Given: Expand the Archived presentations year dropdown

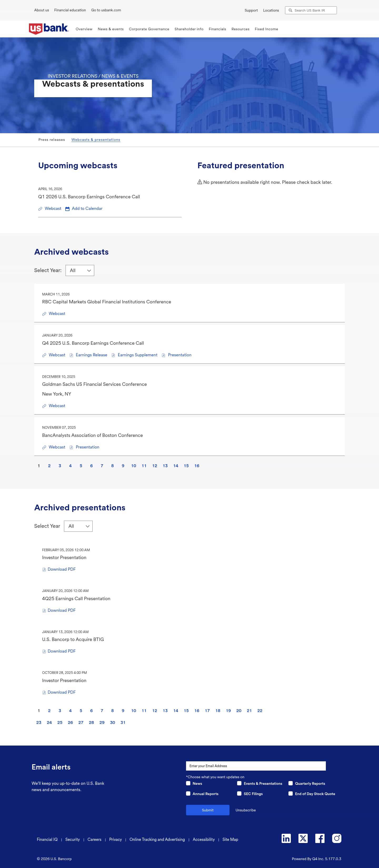Looking at the screenshot, I should pos(78,526).
